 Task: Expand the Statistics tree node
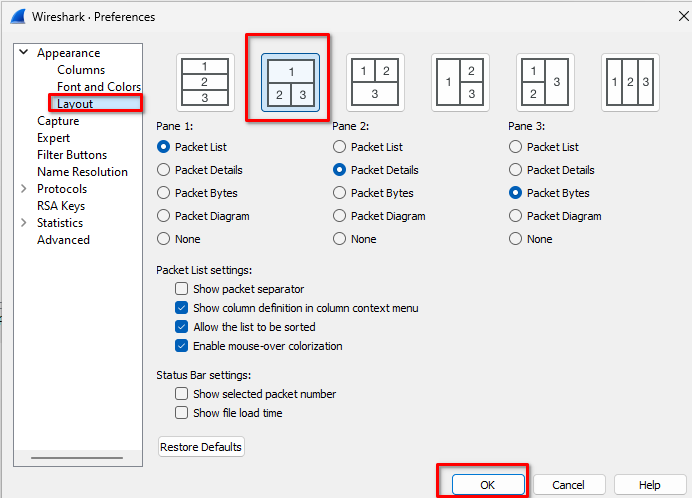click(x=24, y=223)
